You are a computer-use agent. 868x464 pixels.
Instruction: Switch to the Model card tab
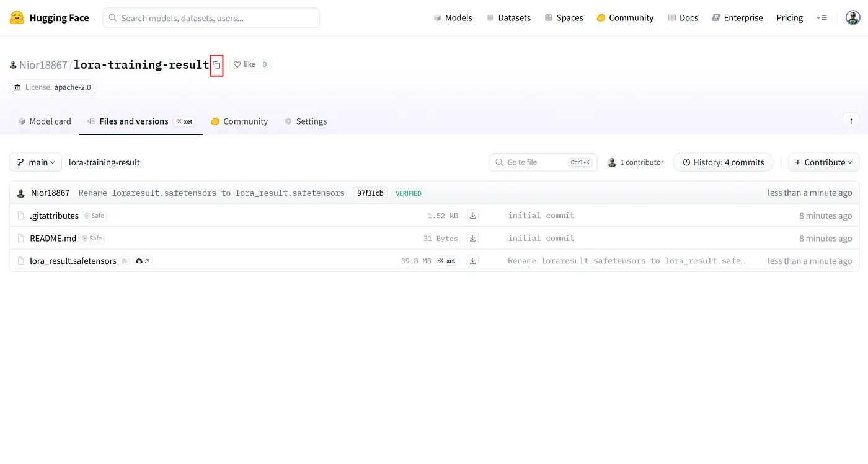click(x=44, y=121)
